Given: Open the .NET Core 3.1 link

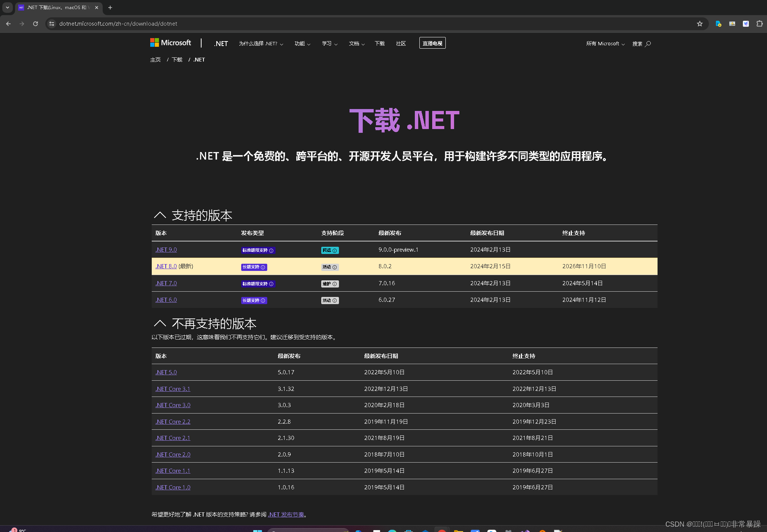Looking at the screenshot, I should pos(173,389).
